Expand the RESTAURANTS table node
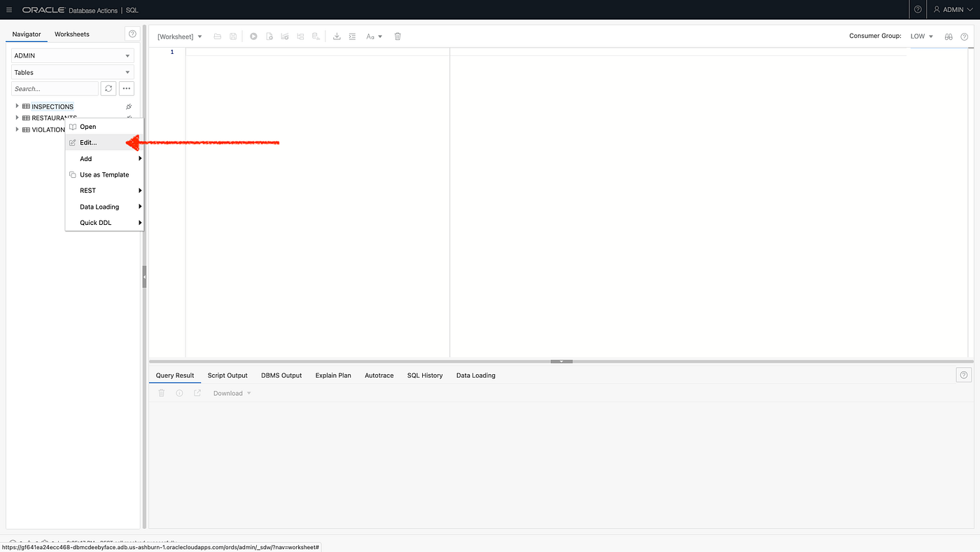 [x=17, y=118]
